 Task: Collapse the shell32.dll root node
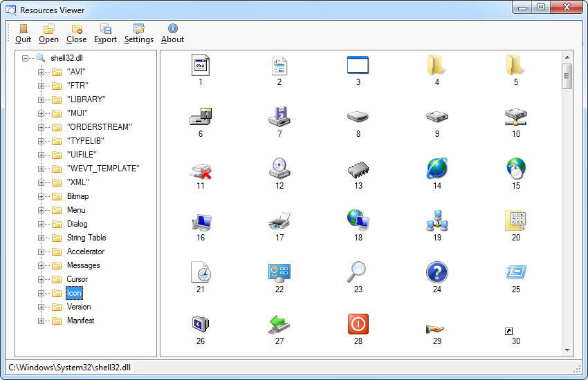26,58
